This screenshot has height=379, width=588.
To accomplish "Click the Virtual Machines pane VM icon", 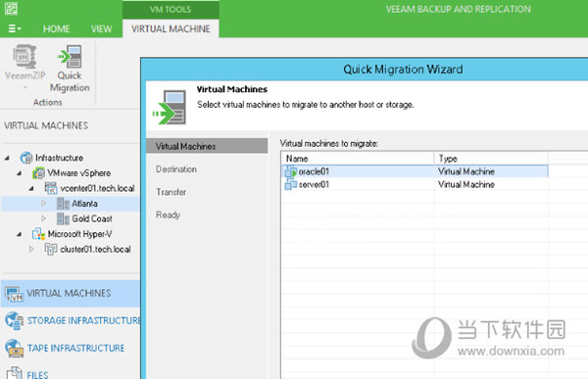I will tap(15, 294).
